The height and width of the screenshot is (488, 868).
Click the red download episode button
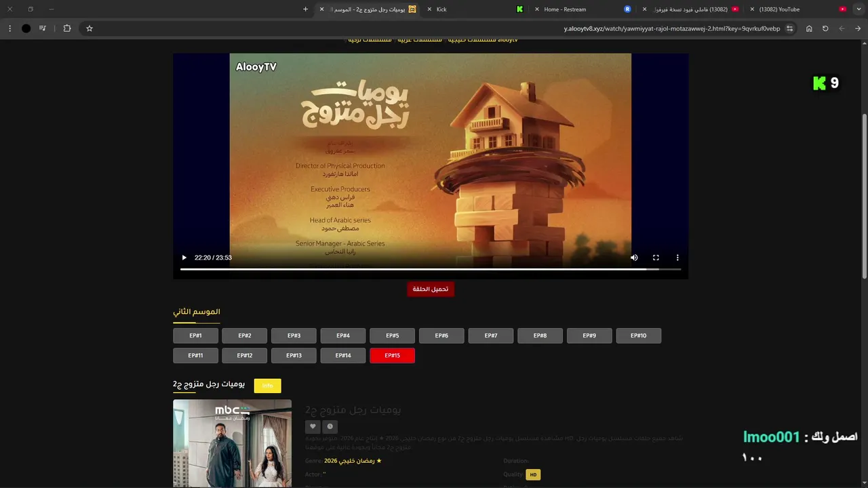431,289
